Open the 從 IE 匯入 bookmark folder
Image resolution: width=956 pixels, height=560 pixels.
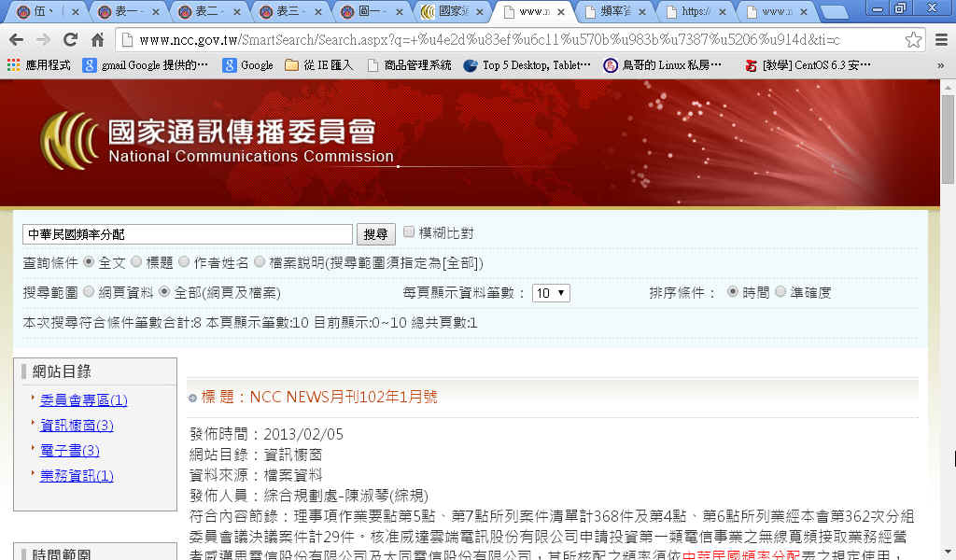click(x=319, y=65)
